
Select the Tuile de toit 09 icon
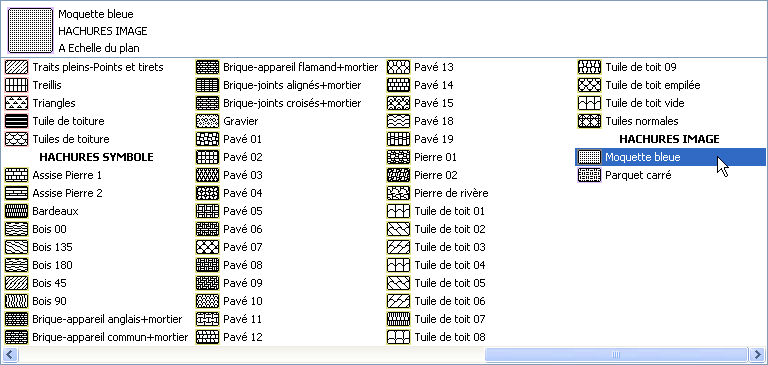pos(589,67)
